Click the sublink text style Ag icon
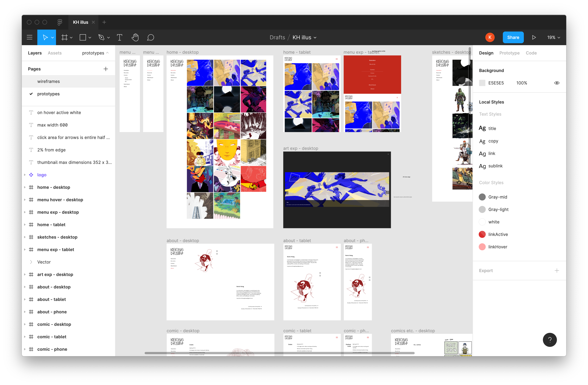This screenshot has width=588, height=385. coord(482,166)
